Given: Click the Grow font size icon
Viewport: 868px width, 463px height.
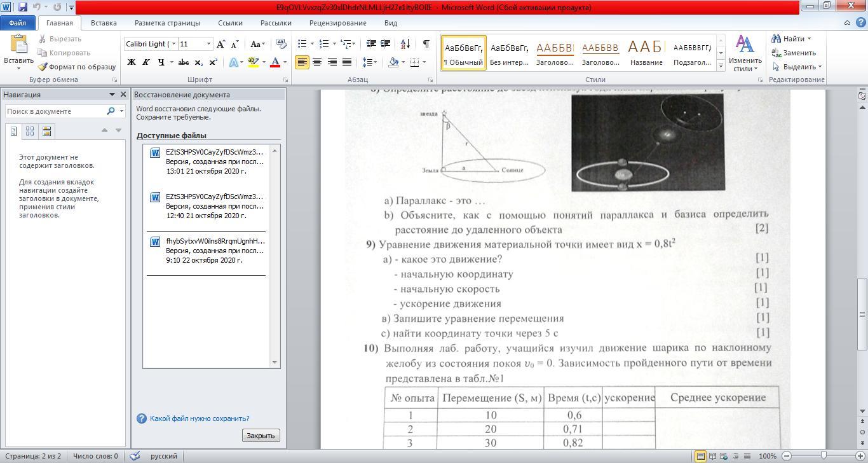Looking at the screenshot, I should pyautogui.click(x=220, y=44).
